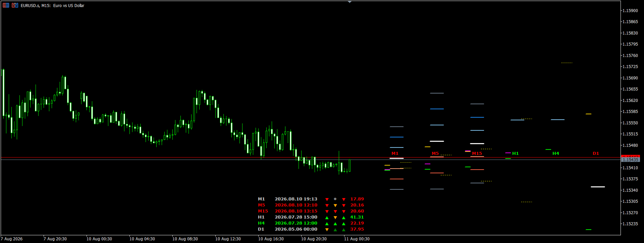
Task: Click the gray dot indicator in M1 row
Action: [x=335, y=199]
